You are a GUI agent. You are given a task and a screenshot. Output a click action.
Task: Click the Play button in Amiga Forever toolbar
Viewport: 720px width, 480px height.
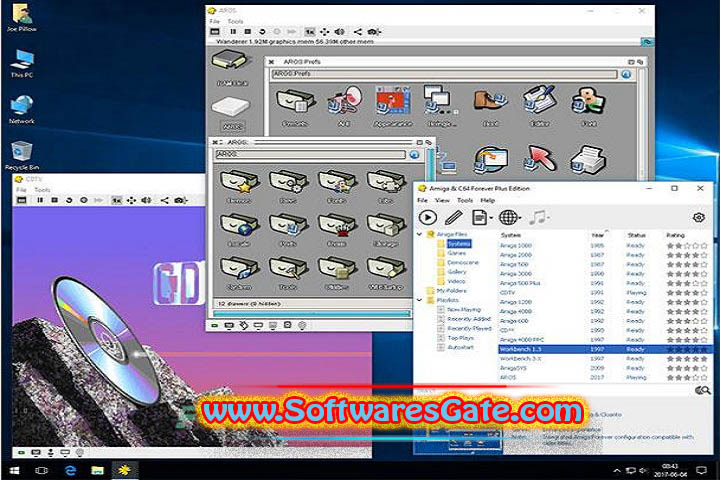pos(428,218)
